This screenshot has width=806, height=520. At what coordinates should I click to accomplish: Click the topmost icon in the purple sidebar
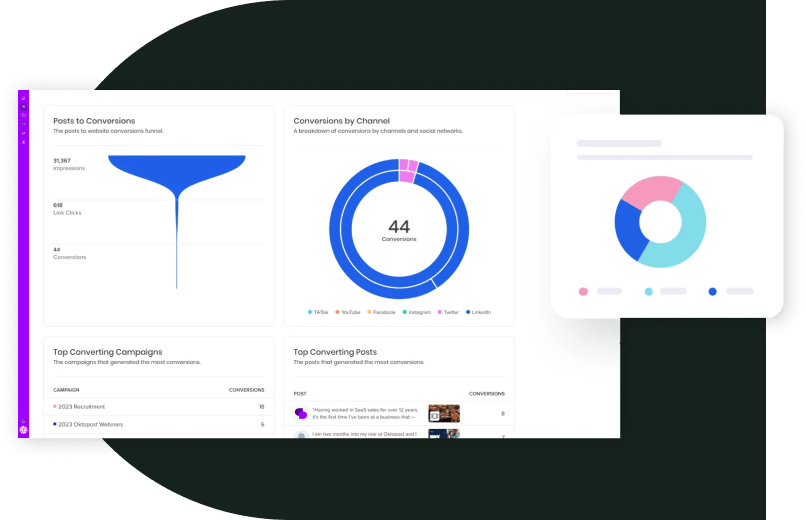coord(23,98)
